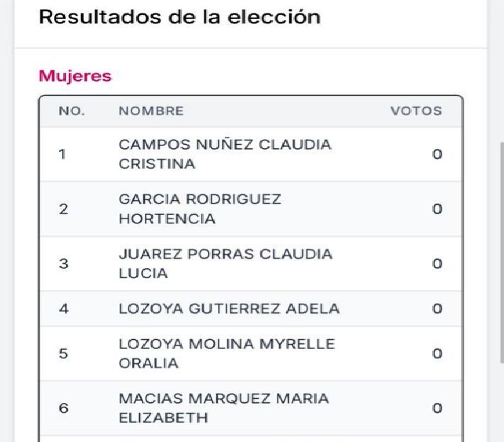Select row LOZOYA GUTIERREZ ADELA

coord(251,309)
